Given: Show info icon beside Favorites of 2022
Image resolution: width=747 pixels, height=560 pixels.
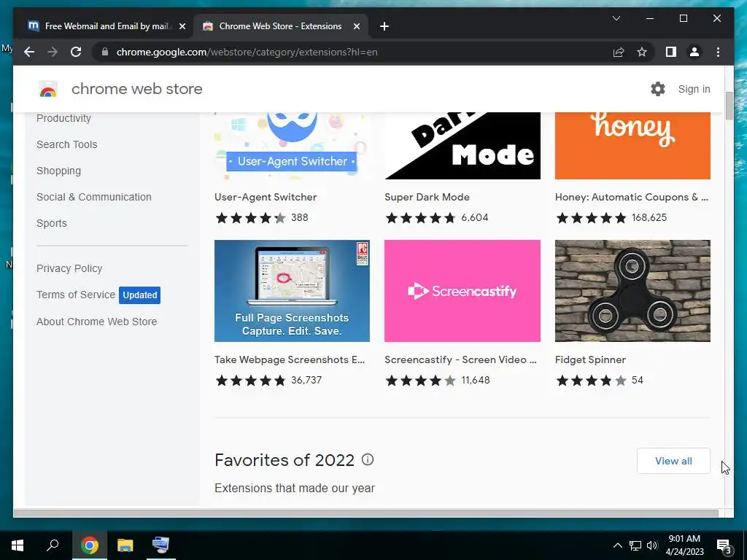Looking at the screenshot, I should click(x=368, y=459).
